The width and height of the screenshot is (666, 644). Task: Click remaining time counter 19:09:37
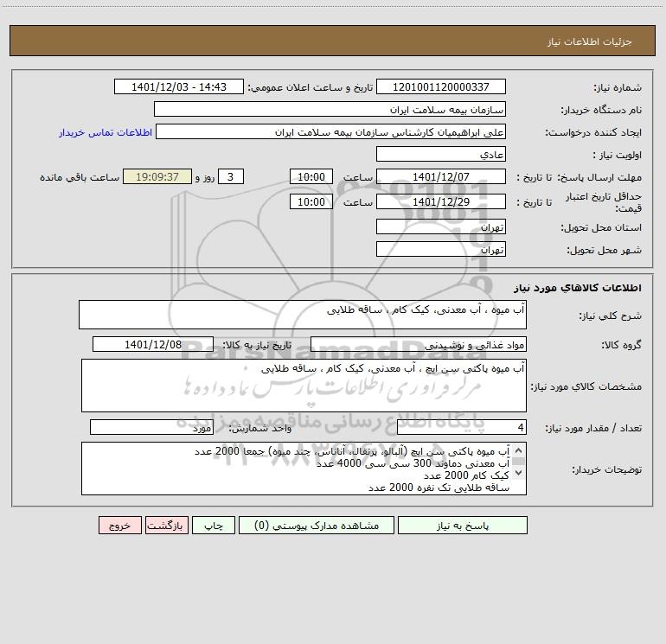[x=157, y=176]
